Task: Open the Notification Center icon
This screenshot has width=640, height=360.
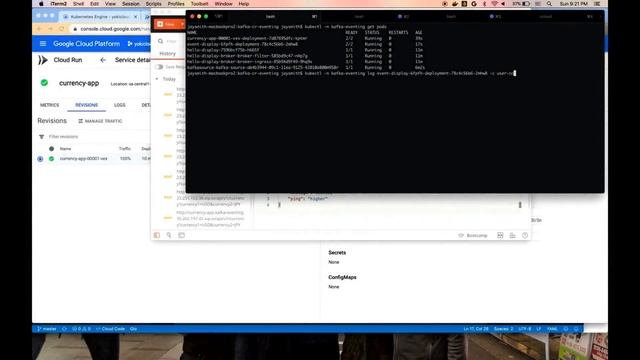Action: pyautogui.click(x=597, y=4)
